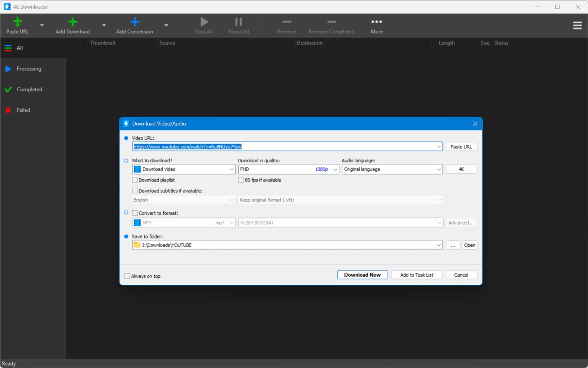Switch to the Failed filter

33,110
